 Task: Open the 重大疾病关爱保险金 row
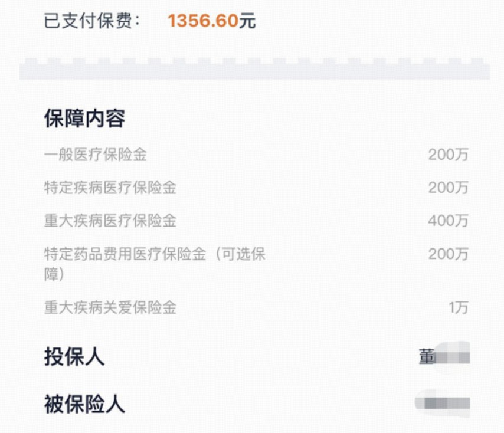[x=256, y=308]
